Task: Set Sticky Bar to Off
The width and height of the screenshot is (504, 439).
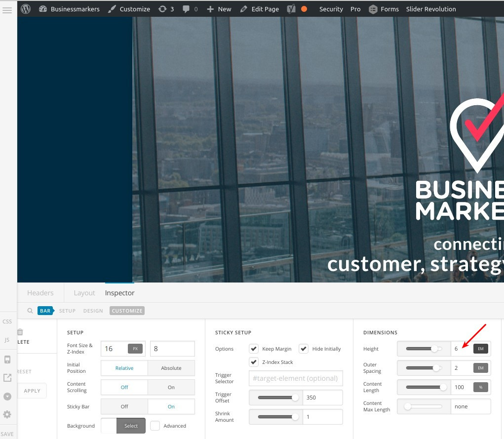Action: coord(124,406)
